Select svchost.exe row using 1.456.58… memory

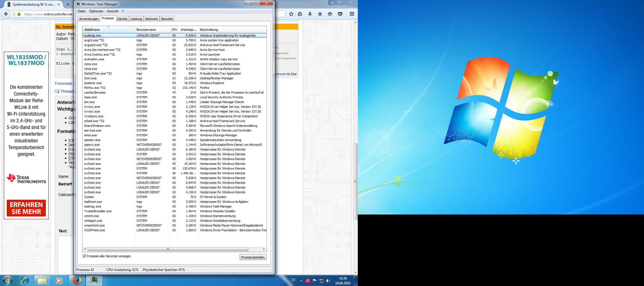174,173
